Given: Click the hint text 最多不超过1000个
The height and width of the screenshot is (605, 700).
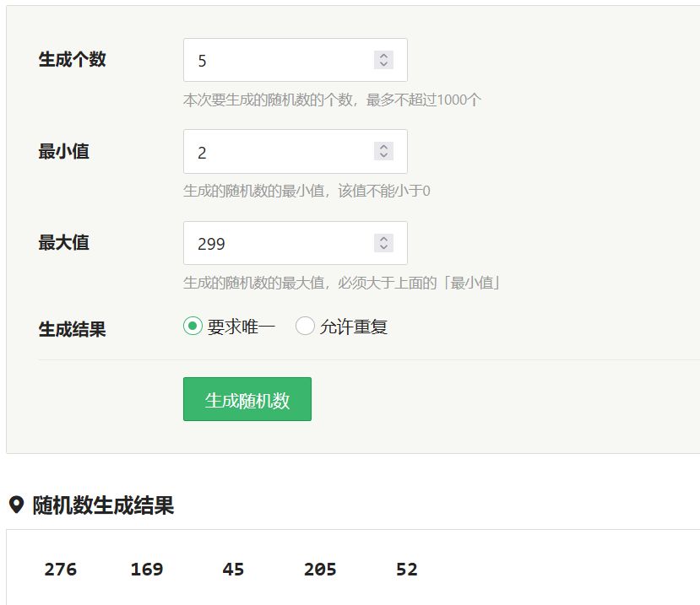Looking at the screenshot, I should (x=423, y=100).
